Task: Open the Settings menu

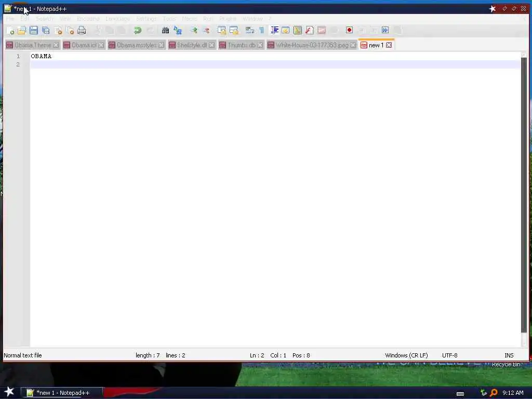Action: click(x=146, y=19)
